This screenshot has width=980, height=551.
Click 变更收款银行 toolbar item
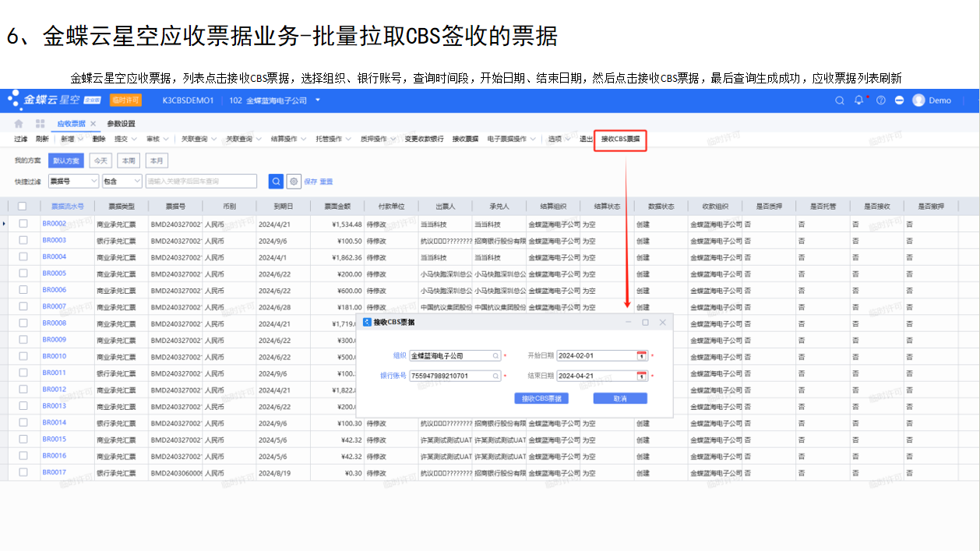424,139
